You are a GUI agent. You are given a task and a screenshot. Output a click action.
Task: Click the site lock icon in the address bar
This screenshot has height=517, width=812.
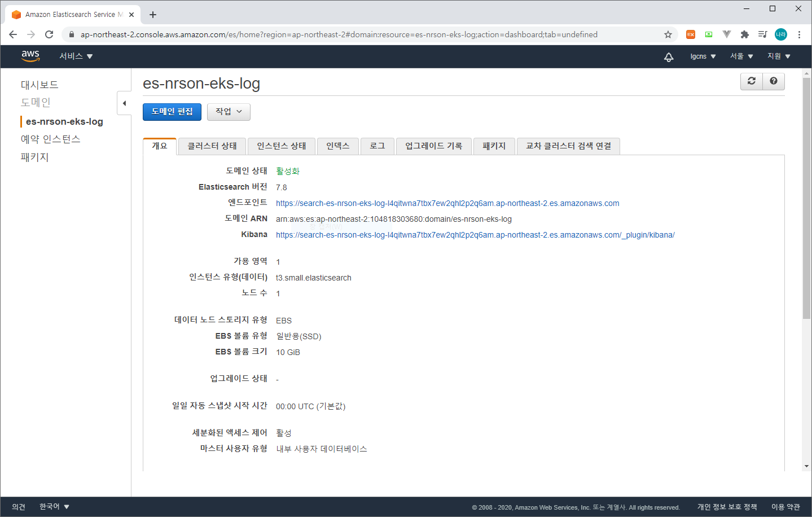pyautogui.click(x=71, y=34)
